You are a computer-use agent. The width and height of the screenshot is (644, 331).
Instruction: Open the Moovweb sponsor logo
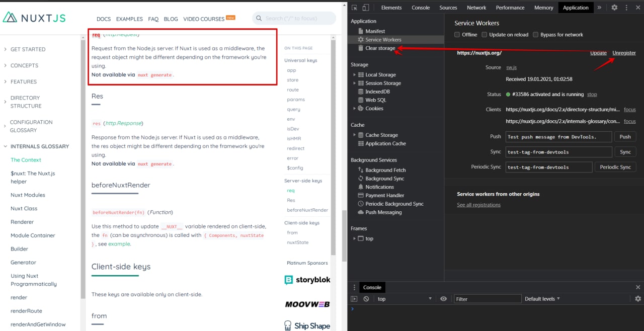click(307, 304)
